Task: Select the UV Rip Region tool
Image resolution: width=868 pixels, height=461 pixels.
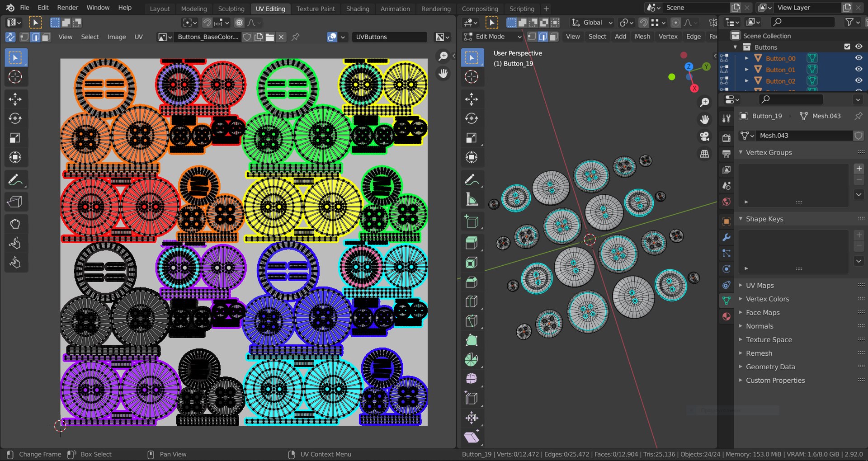Action: coord(15,202)
